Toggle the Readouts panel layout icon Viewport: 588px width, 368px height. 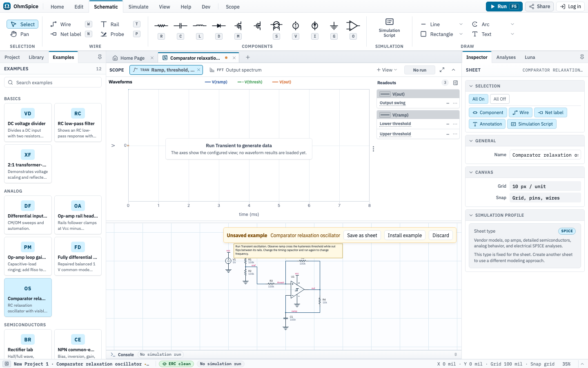(x=455, y=83)
